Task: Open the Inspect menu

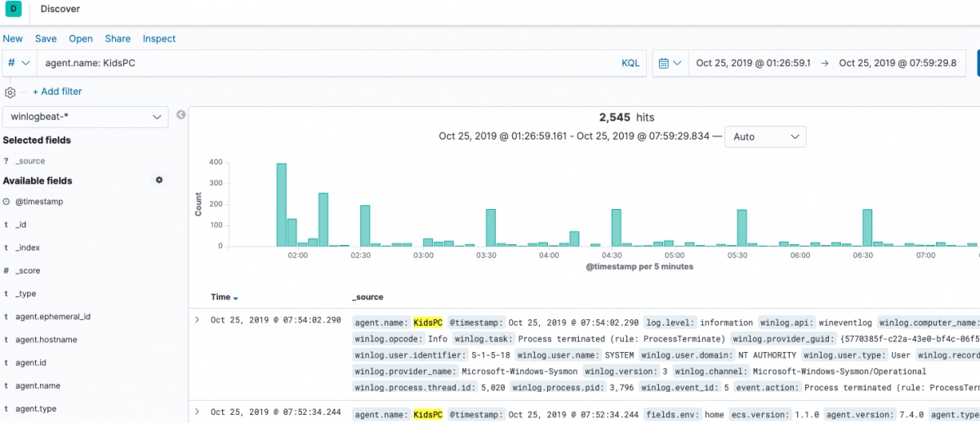Action: point(159,38)
